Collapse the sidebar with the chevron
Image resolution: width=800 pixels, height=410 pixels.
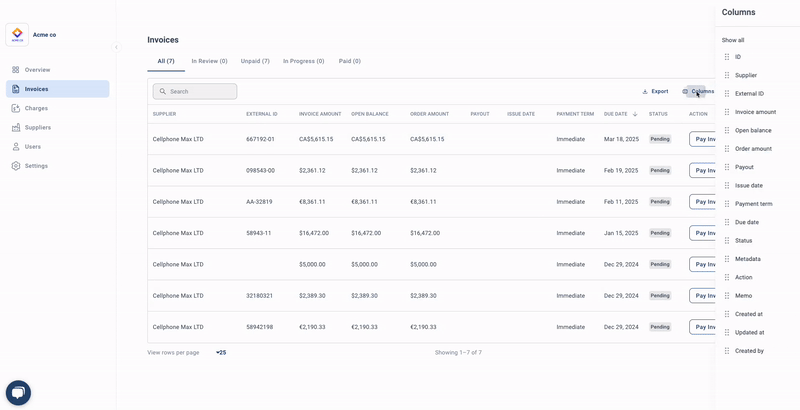pyautogui.click(x=116, y=47)
